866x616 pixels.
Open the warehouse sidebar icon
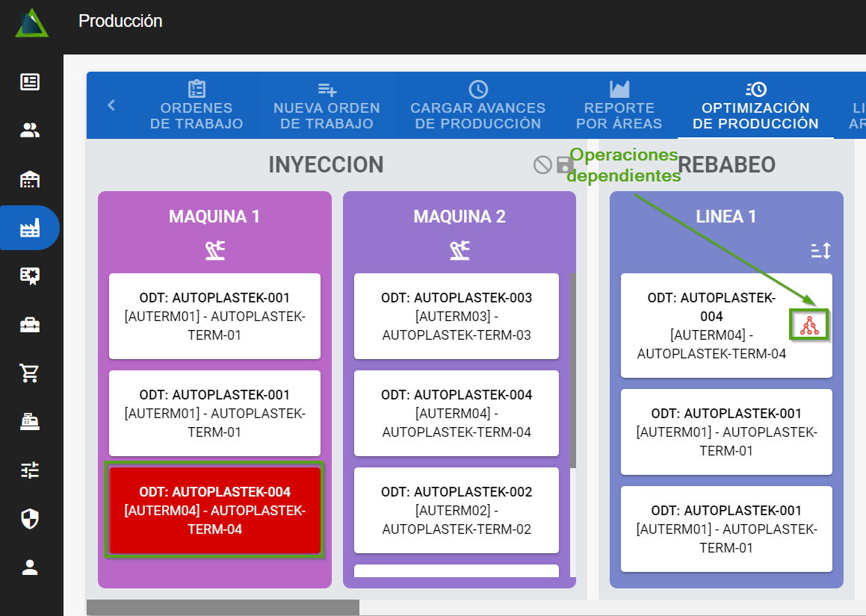(30, 179)
